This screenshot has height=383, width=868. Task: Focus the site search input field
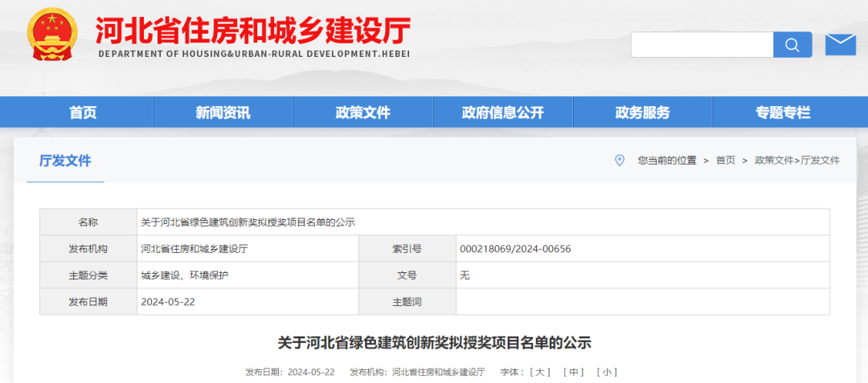click(702, 45)
